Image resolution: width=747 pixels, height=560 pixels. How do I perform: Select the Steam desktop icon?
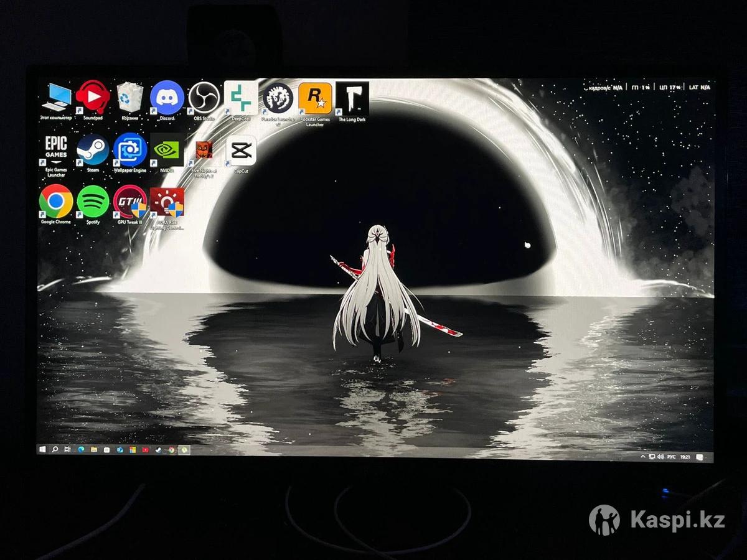click(x=93, y=151)
